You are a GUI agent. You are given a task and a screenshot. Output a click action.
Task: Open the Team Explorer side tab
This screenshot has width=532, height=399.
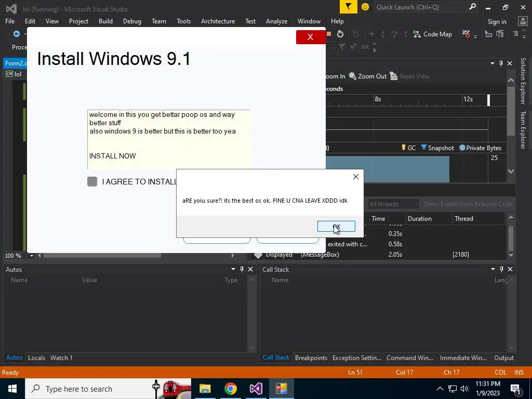coord(523,129)
